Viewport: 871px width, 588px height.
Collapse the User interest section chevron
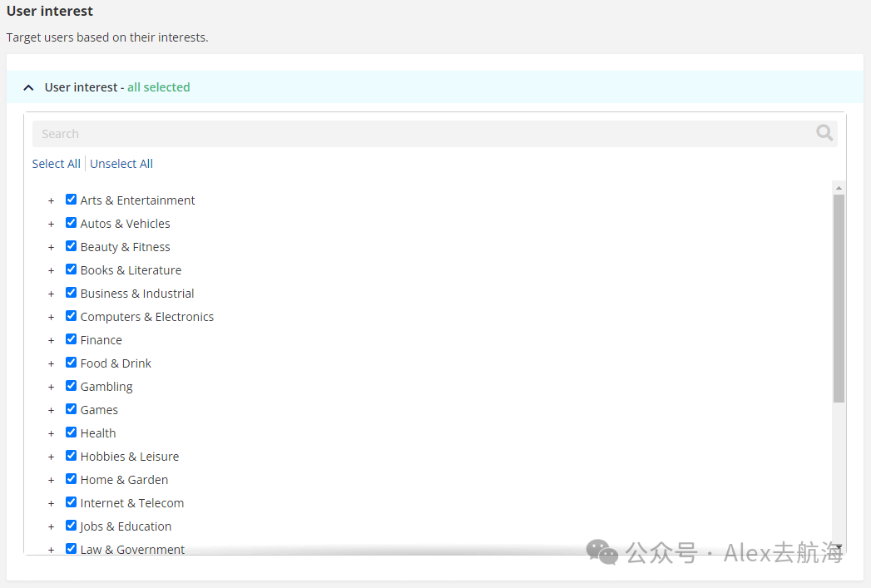28,87
